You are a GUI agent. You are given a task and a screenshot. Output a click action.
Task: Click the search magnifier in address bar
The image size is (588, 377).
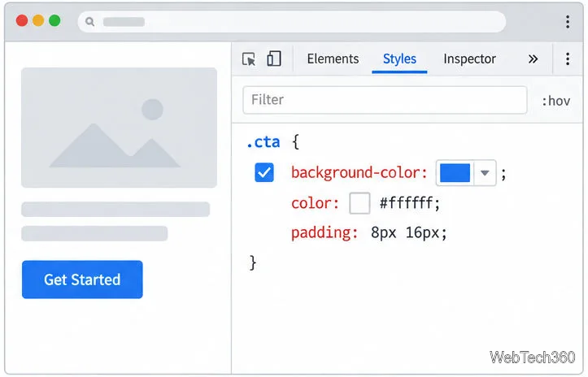click(x=89, y=22)
